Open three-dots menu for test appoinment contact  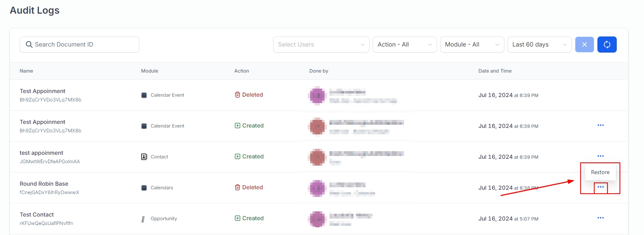600,156
